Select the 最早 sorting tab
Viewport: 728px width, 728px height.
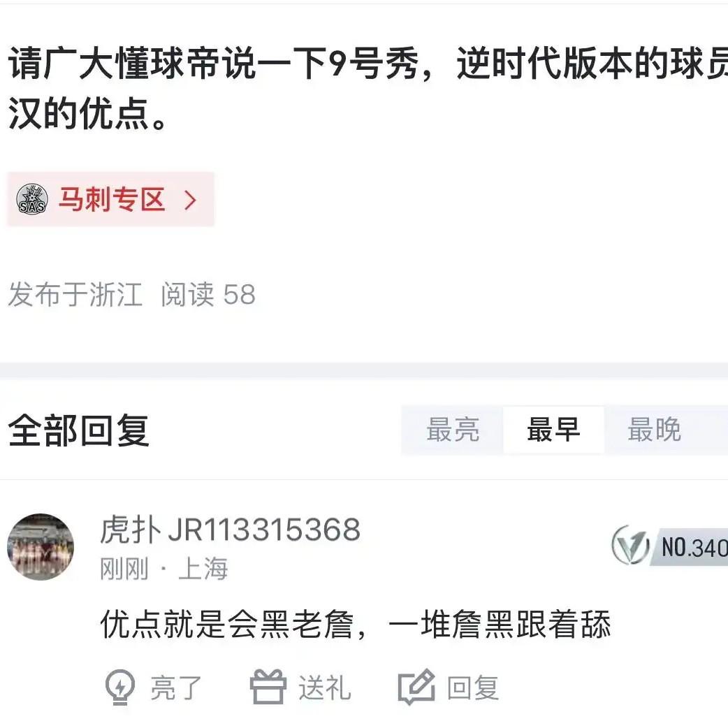(553, 430)
